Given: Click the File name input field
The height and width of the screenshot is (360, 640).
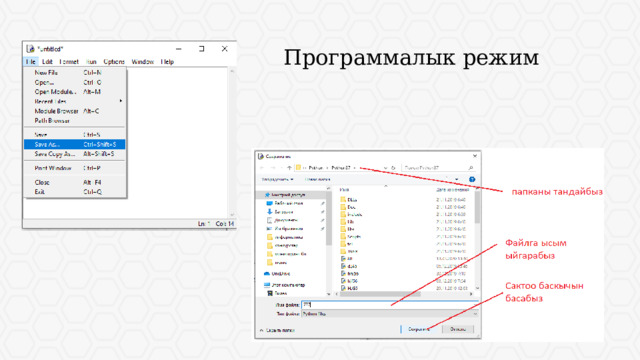Looking at the screenshot, I should click(x=389, y=305).
